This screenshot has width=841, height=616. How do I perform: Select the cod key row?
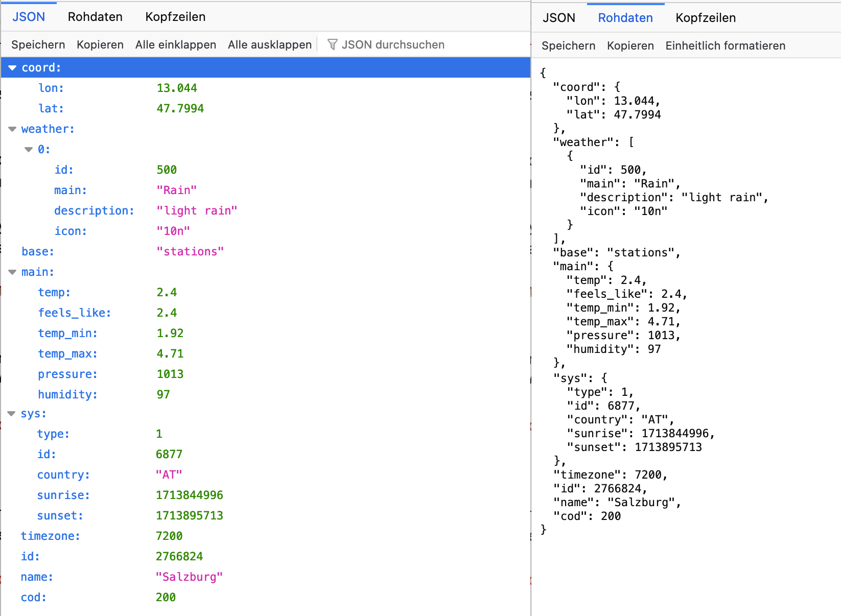[x=266, y=598]
